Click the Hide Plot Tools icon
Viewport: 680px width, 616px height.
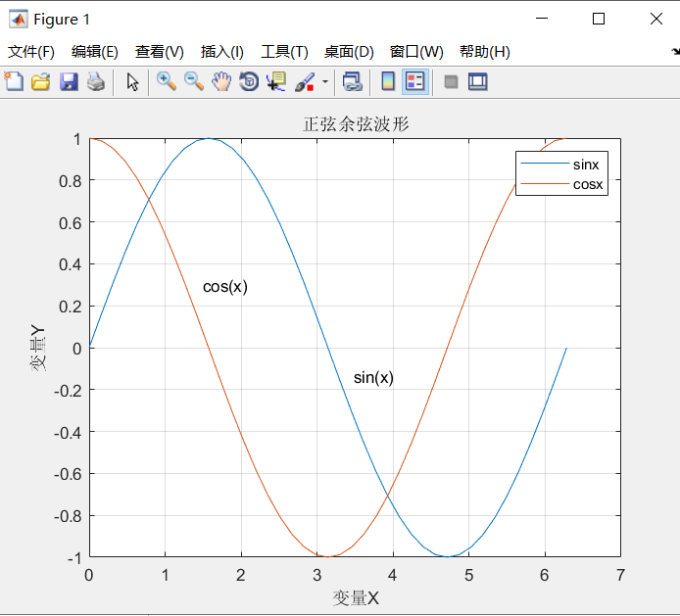451,81
